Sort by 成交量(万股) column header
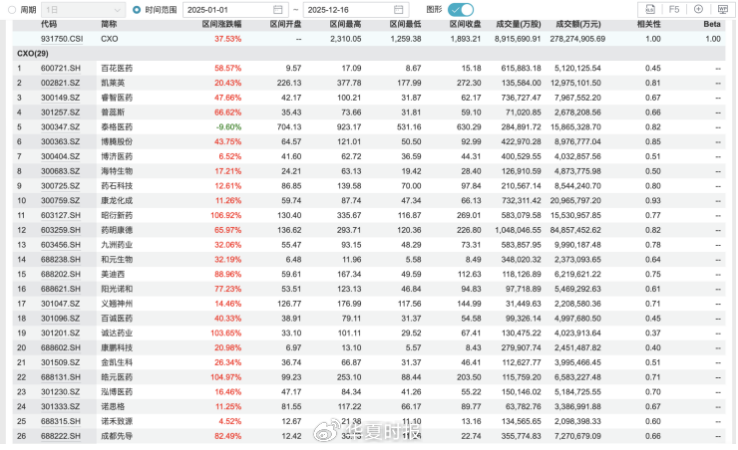Screen dimensions: 738x450 (518, 24)
